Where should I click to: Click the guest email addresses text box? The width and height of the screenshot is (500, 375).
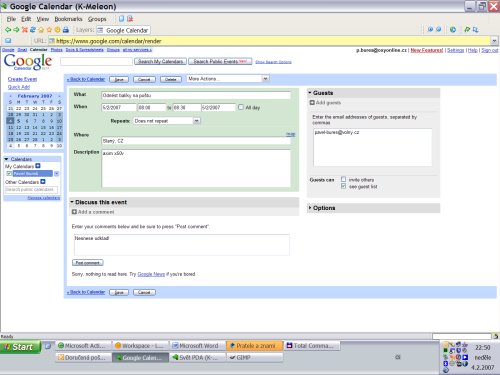(373, 147)
